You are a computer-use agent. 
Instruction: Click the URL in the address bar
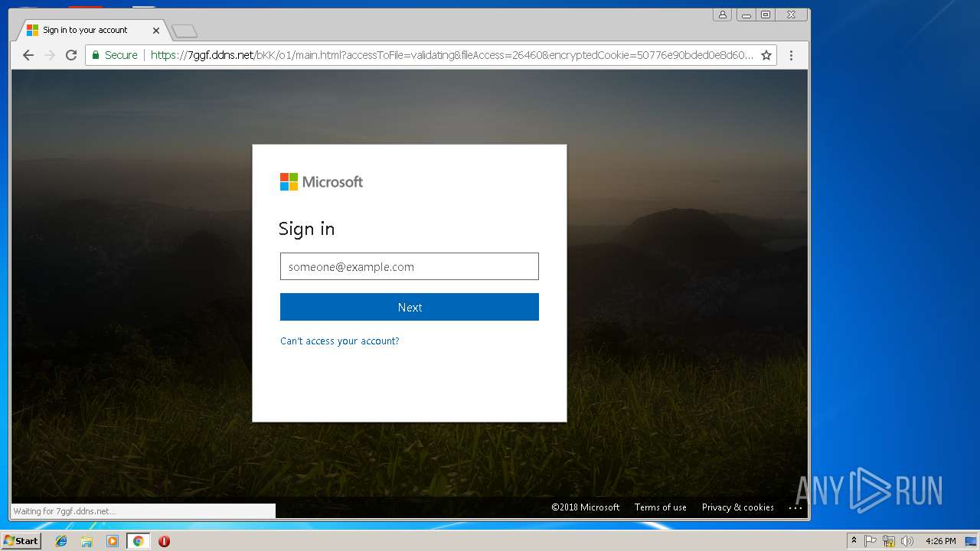452,55
